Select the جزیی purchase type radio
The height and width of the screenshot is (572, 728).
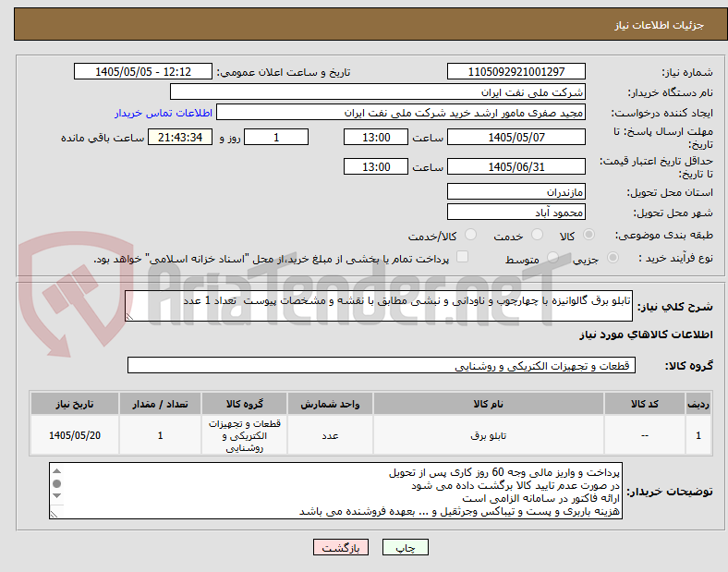coord(613,258)
